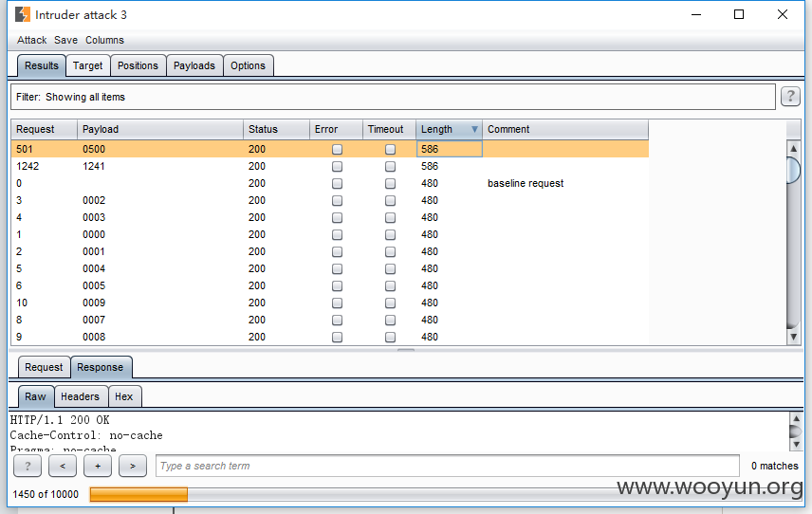Sort by the Payload column header
The image size is (812, 514).
click(x=160, y=129)
